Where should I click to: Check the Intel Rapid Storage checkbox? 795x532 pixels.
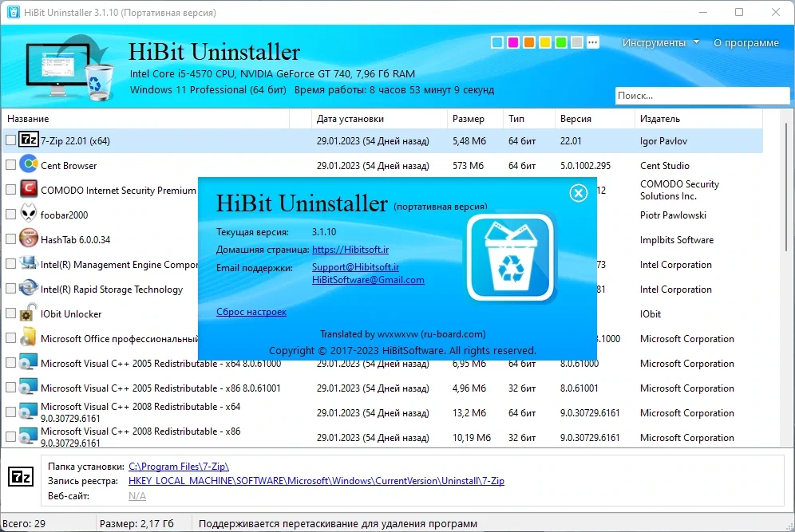pos(10,289)
